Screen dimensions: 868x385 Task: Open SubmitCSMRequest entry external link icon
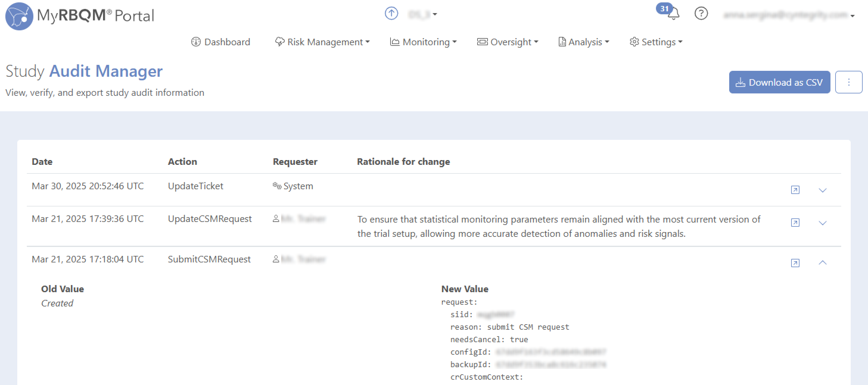[x=795, y=263]
